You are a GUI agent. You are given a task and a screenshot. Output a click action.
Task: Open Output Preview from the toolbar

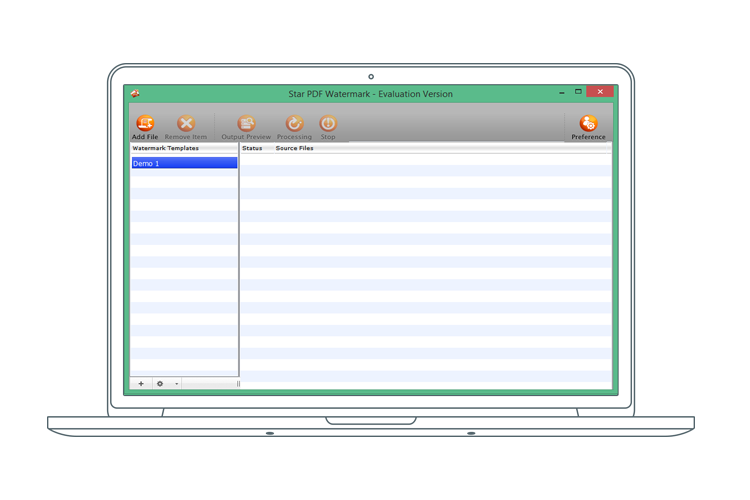[246, 124]
